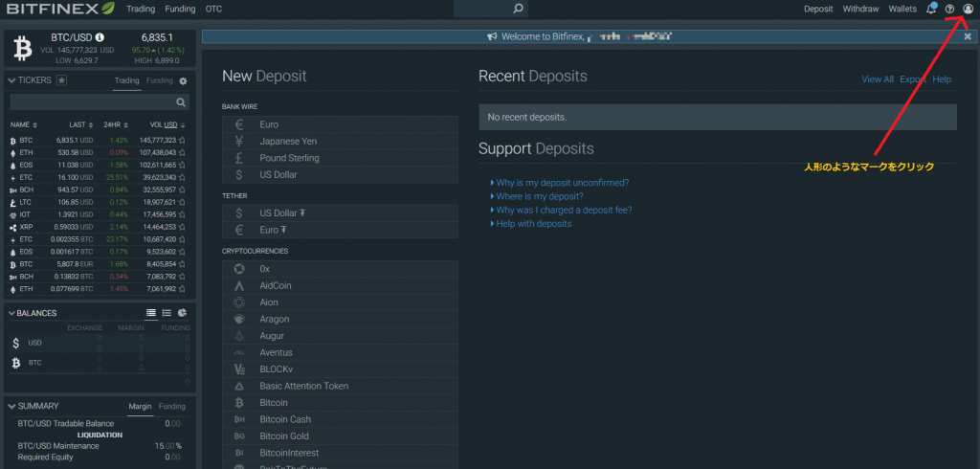Choose Japanese Yen bank wire deposit
Viewport: 980px width, 469px height.
(340, 142)
